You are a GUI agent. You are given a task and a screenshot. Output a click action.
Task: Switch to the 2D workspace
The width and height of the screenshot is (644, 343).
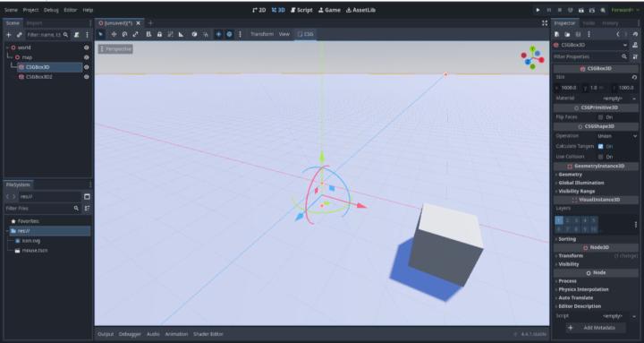pos(259,10)
